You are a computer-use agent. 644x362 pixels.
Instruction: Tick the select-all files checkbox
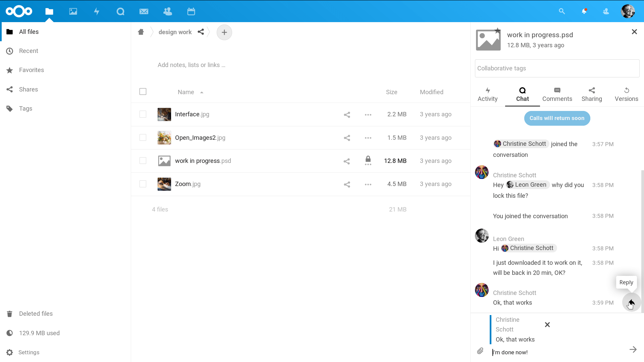(143, 92)
